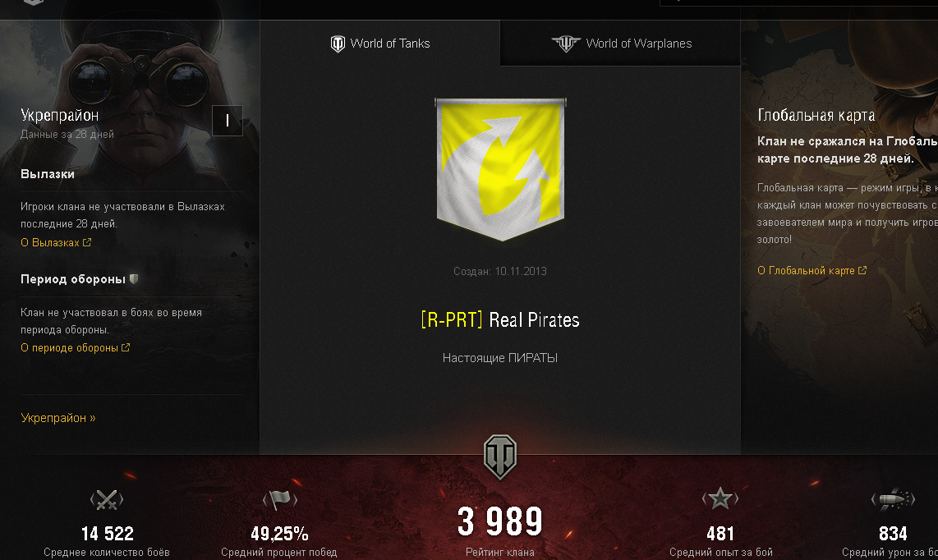Switch to the World of Tanks tab
The width and height of the screenshot is (938, 560).
pyautogui.click(x=379, y=43)
